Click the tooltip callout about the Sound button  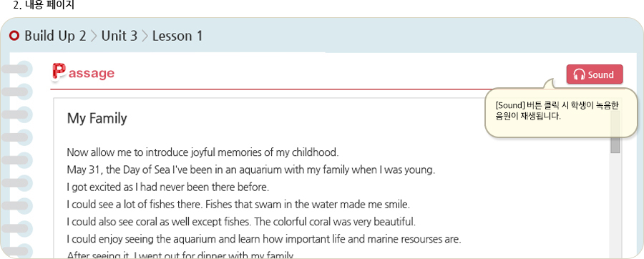(x=560, y=113)
